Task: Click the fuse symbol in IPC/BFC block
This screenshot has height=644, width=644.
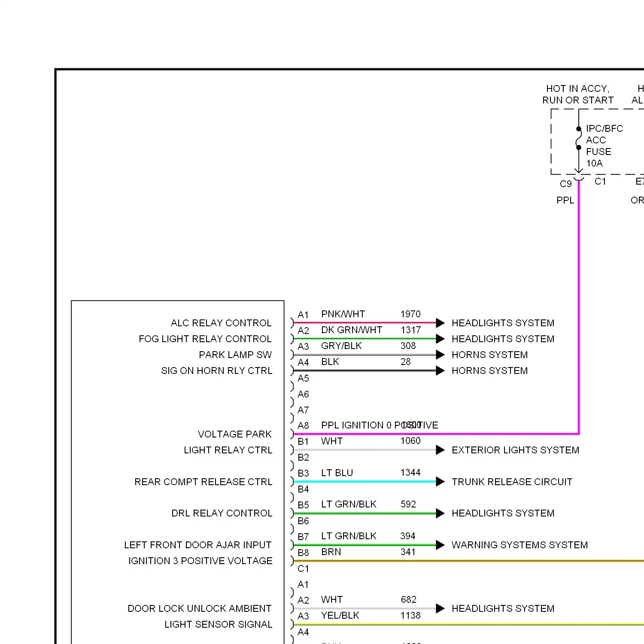Action: (578, 138)
